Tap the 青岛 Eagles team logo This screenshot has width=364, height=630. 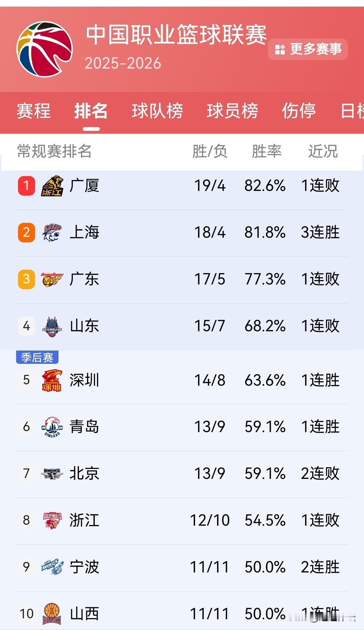(52, 427)
